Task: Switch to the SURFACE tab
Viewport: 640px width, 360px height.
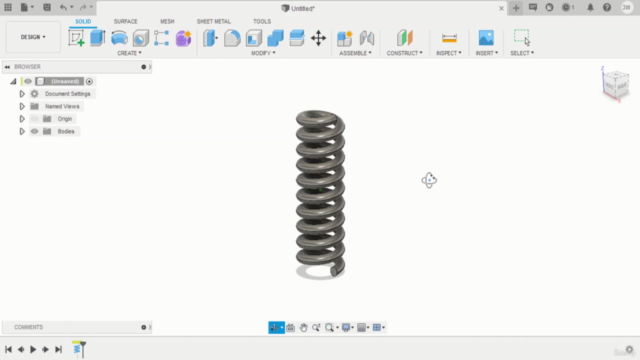Action: coord(126,21)
